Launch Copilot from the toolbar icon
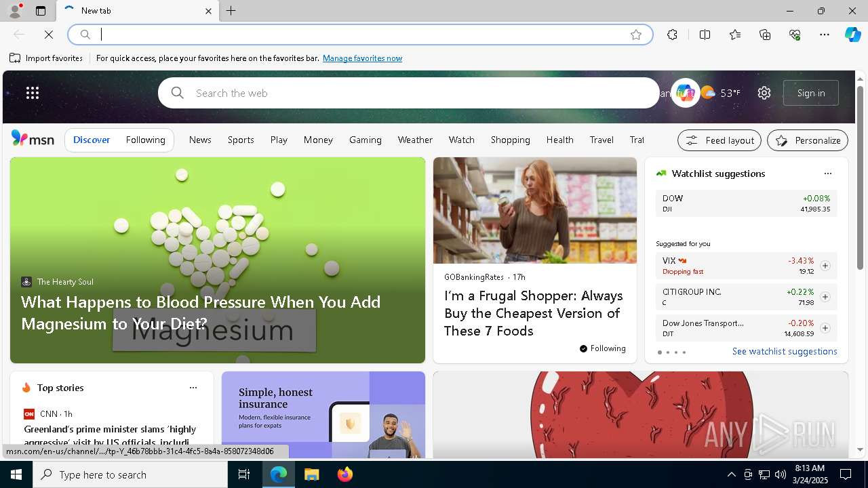 [x=852, y=35]
